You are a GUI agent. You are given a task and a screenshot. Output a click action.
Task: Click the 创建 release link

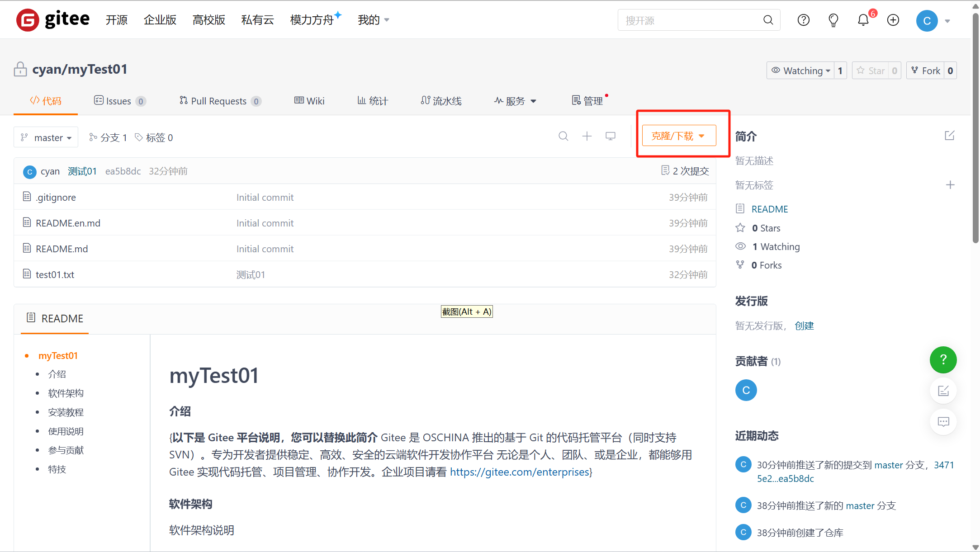point(804,326)
